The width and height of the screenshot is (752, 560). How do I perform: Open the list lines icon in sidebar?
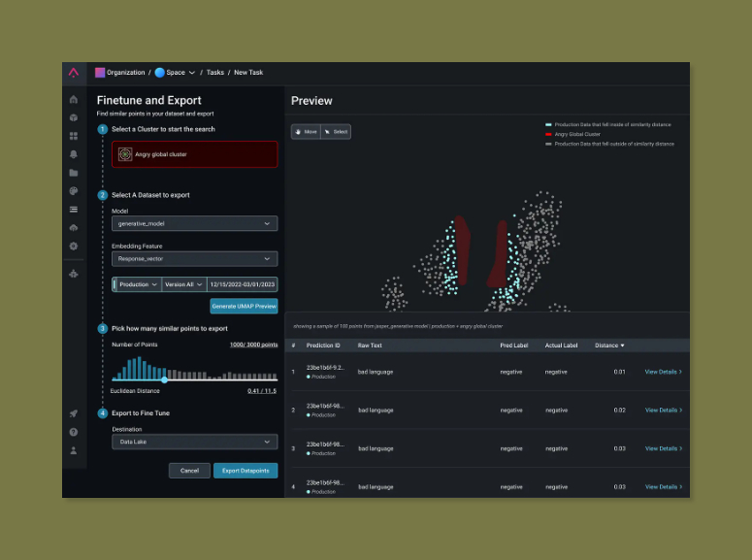[74, 210]
